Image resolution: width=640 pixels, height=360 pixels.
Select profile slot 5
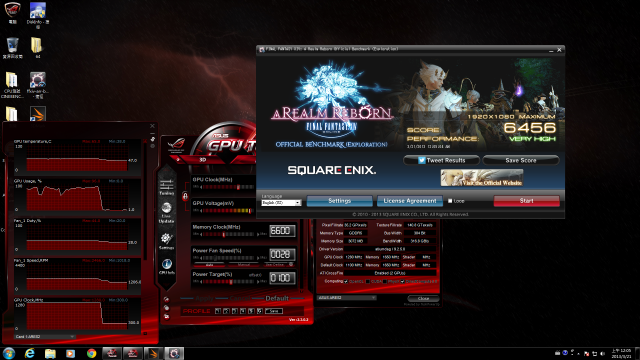coord(251,311)
